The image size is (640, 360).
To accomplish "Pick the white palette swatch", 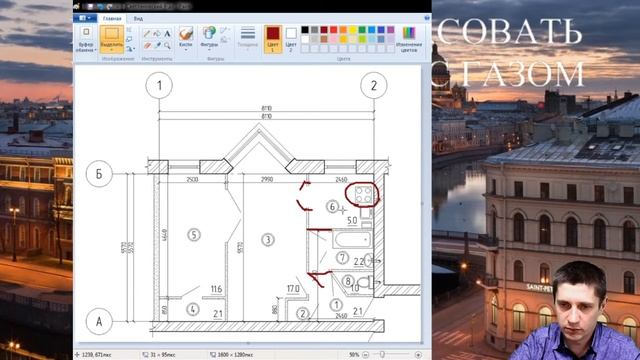I will pos(305,39).
